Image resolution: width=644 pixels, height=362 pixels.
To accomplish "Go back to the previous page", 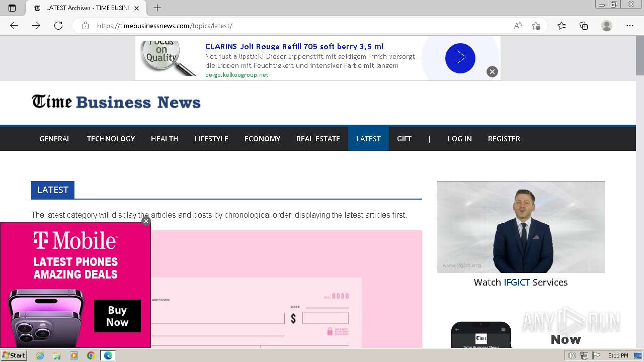I will click(14, 26).
